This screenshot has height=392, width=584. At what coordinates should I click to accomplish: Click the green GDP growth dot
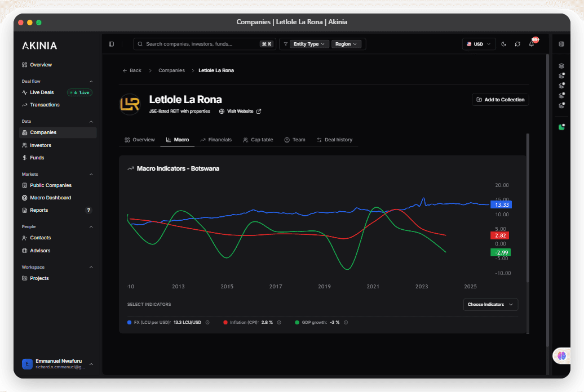(297, 322)
